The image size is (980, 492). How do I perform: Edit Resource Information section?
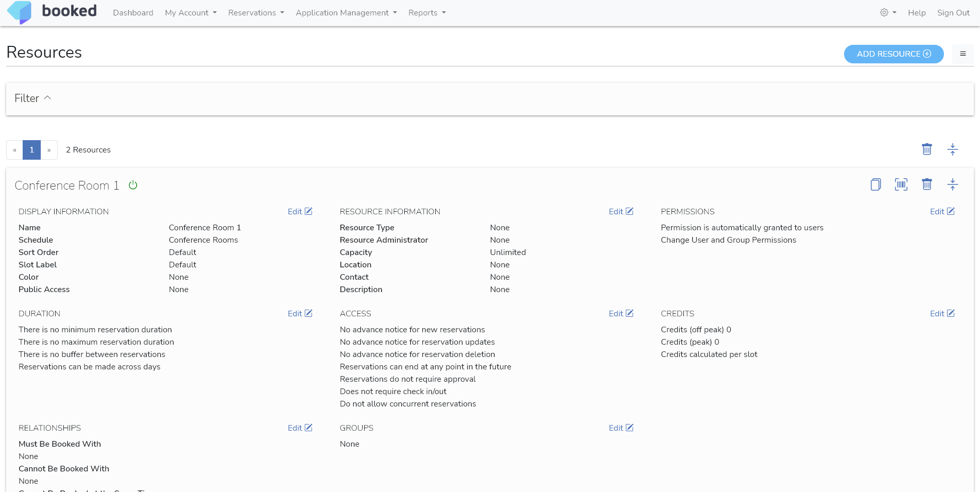[621, 211]
